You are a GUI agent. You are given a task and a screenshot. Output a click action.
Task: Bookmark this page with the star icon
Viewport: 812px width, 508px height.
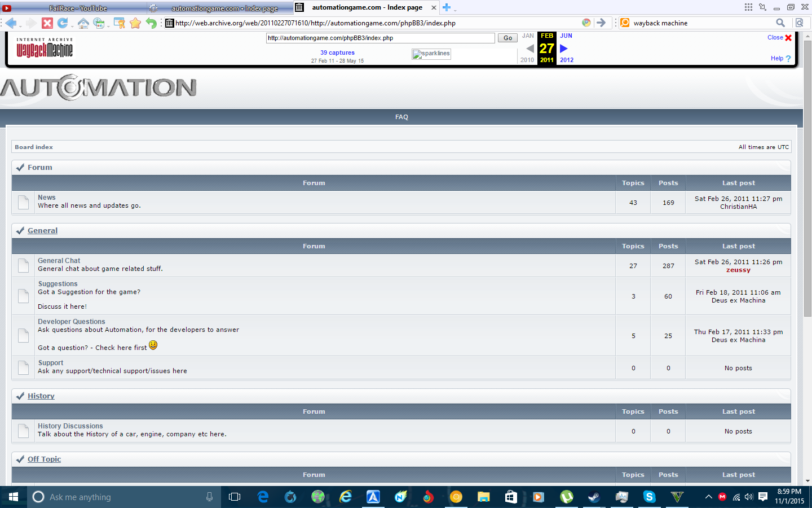click(135, 23)
